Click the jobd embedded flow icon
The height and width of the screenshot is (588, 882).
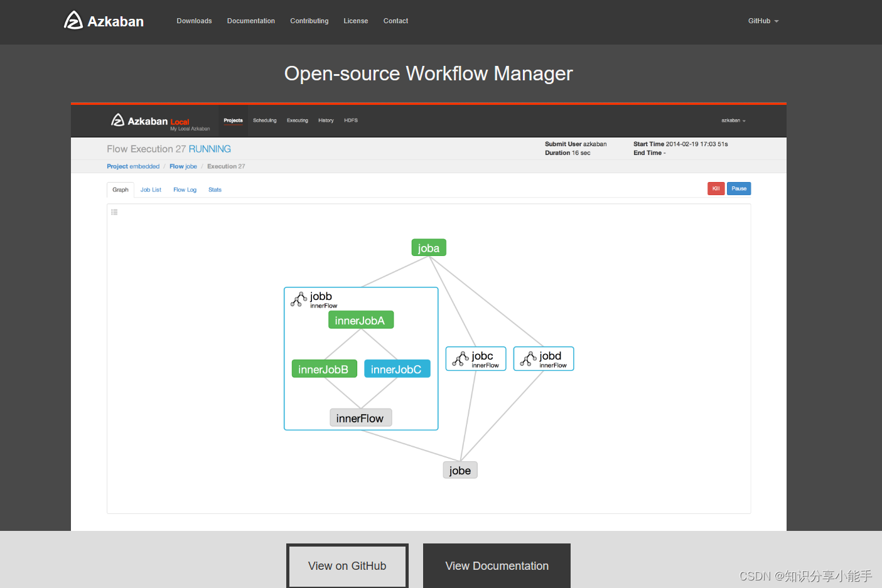(x=529, y=359)
